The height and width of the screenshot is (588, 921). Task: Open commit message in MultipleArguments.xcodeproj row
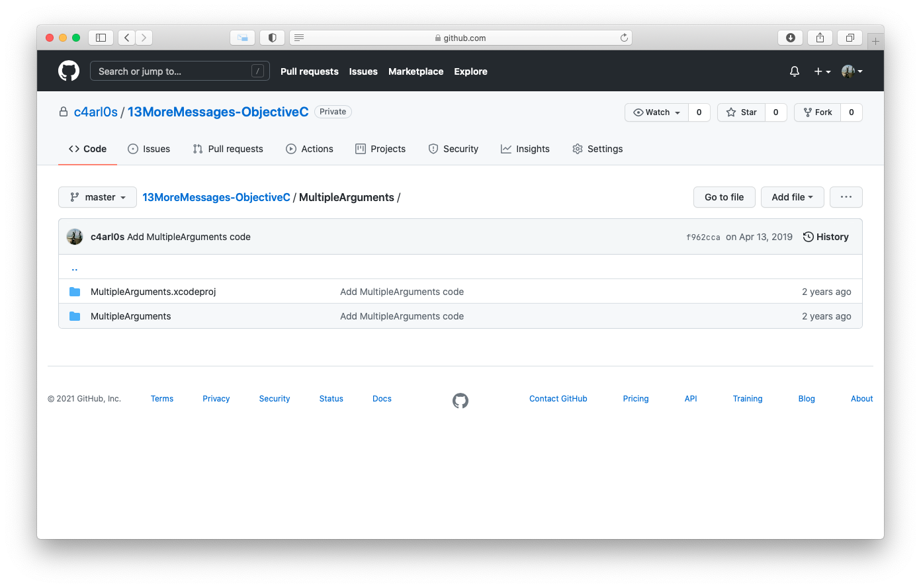pos(402,292)
